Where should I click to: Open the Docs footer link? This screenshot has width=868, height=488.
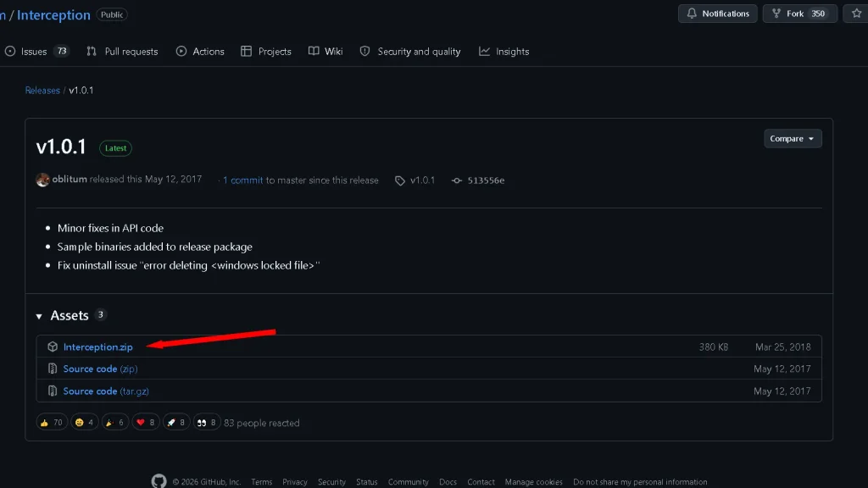click(448, 482)
